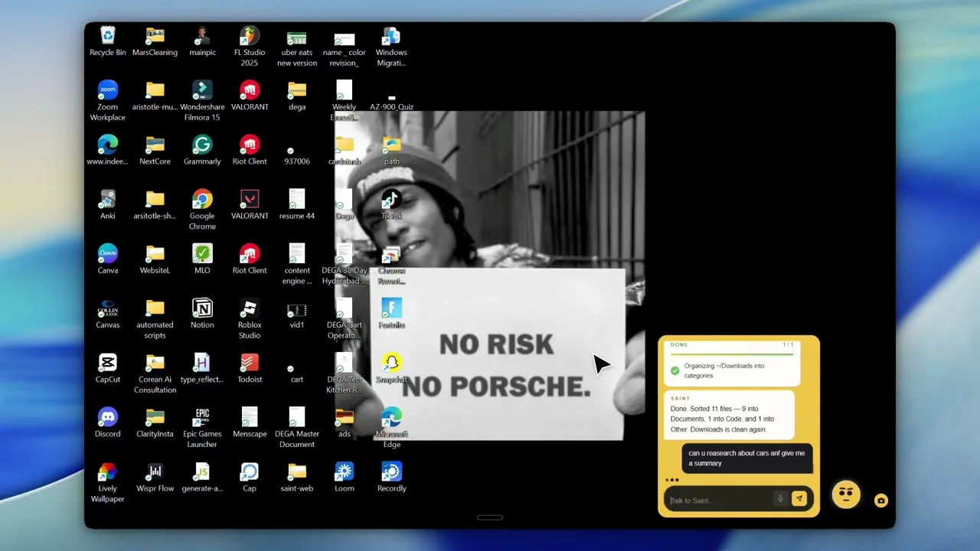The height and width of the screenshot is (551, 980).
Task: Open the DEGA Master Document file
Action: [297, 427]
